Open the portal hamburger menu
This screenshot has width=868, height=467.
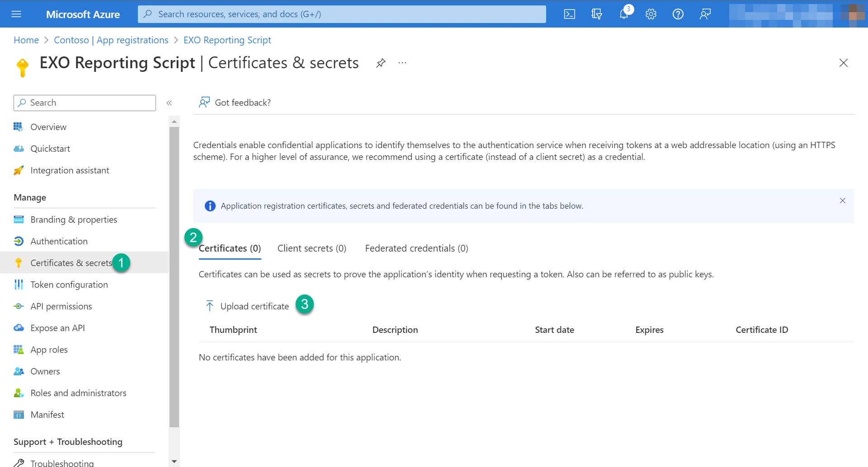click(x=16, y=14)
